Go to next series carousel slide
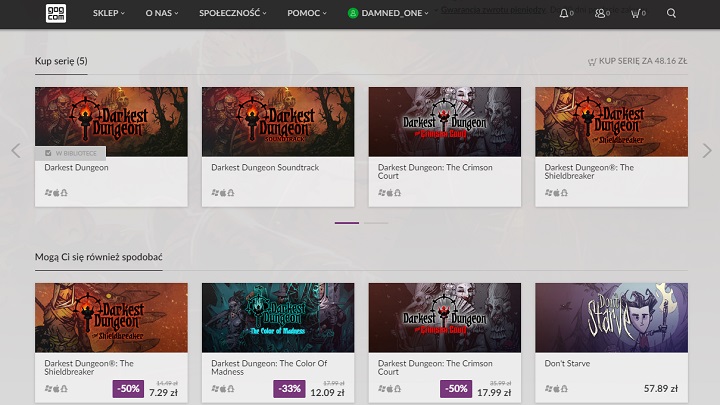Screen dimensions: 720x405 (707, 151)
